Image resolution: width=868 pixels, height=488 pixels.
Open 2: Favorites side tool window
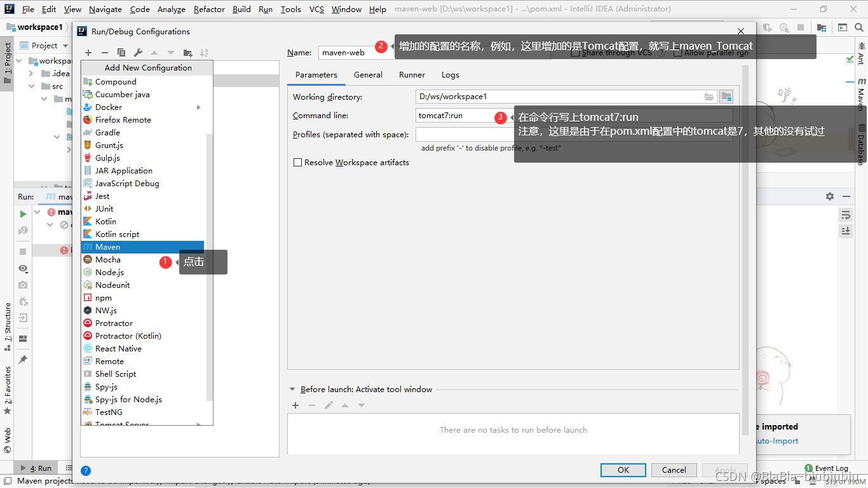pos(7,390)
